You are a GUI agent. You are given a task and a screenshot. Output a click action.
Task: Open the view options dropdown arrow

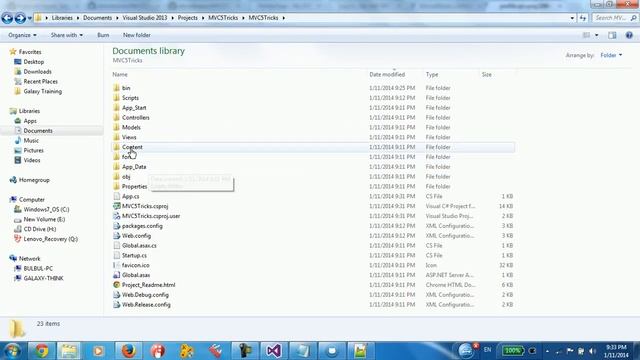point(596,36)
